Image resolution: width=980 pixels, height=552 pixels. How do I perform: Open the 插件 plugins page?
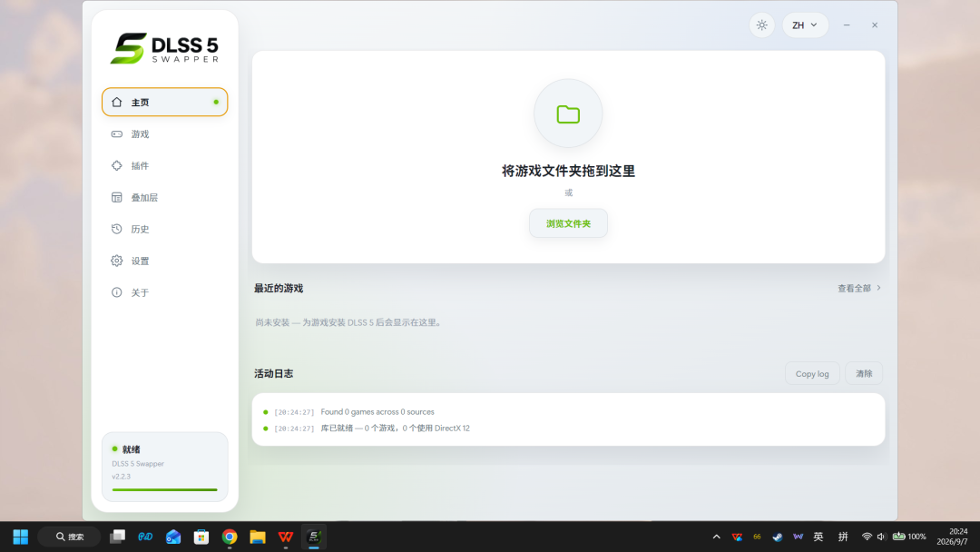click(164, 165)
